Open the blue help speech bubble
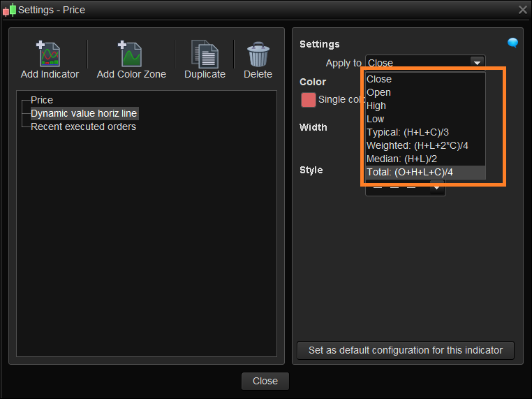The width and height of the screenshot is (532, 399). [x=512, y=43]
